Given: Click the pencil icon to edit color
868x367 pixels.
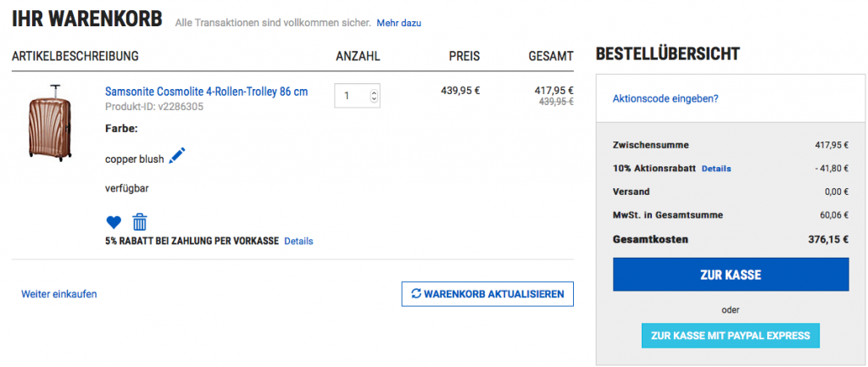Looking at the screenshot, I should click(177, 156).
